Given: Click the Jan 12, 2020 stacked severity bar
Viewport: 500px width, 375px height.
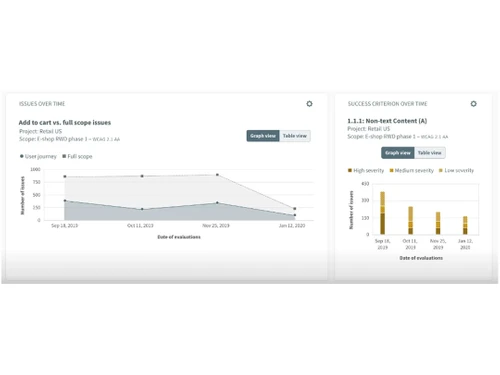Looking at the screenshot, I should [465, 225].
